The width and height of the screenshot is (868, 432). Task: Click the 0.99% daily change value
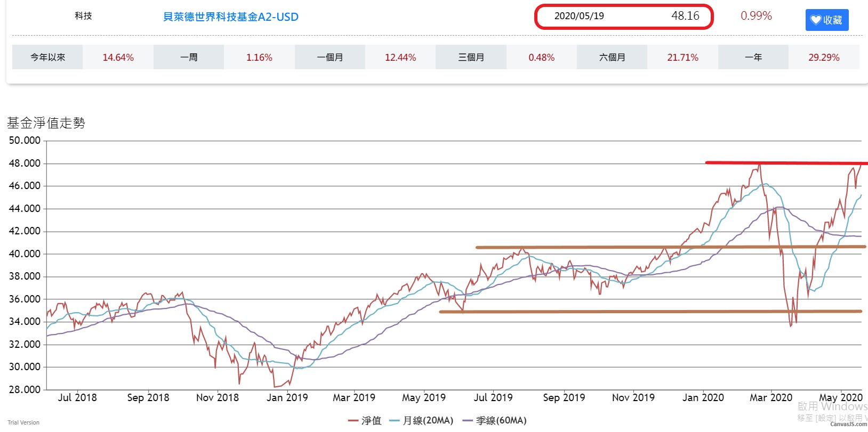coord(756,16)
